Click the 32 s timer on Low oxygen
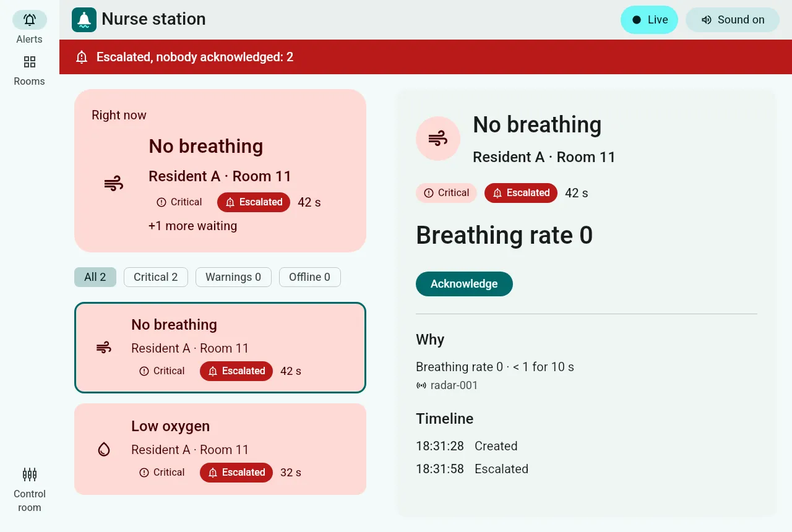Image resolution: width=792 pixels, height=532 pixels. (x=291, y=473)
